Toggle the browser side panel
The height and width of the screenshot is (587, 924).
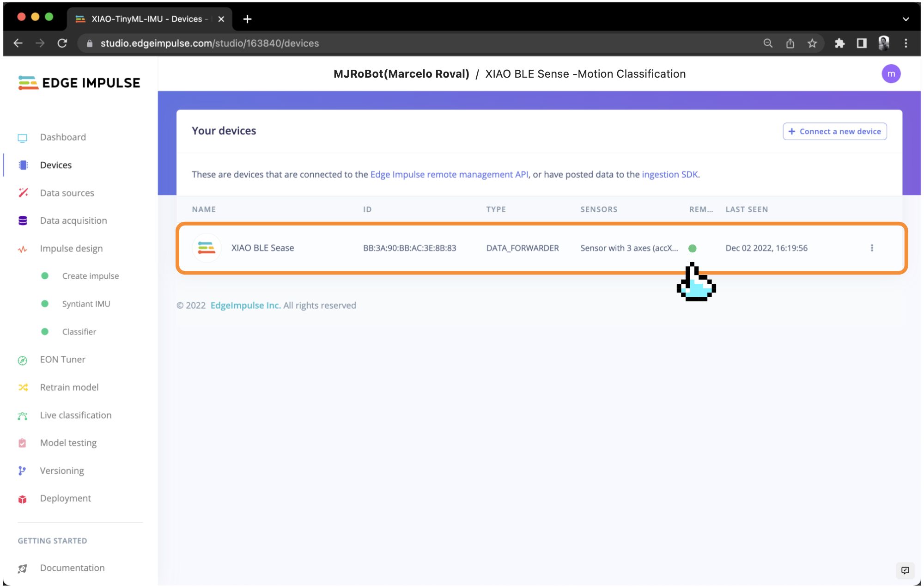click(x=862, y=43)
